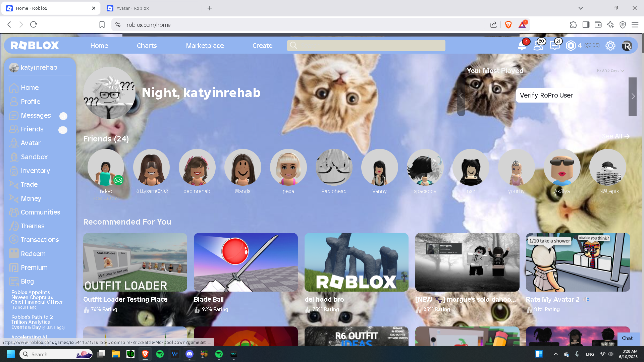Switch to the Avatar - Roblox tab
The height and width of the screenshot is (362, 644).
132,8
